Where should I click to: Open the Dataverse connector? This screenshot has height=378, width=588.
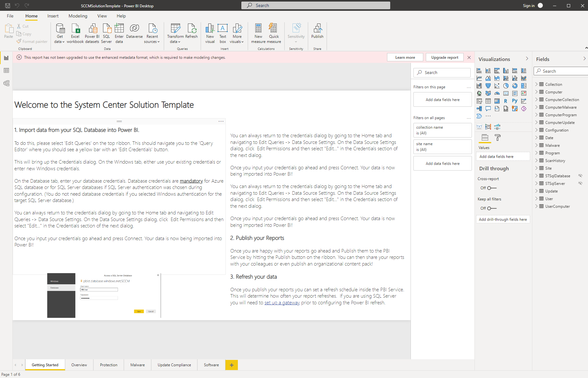coord(135,31)
